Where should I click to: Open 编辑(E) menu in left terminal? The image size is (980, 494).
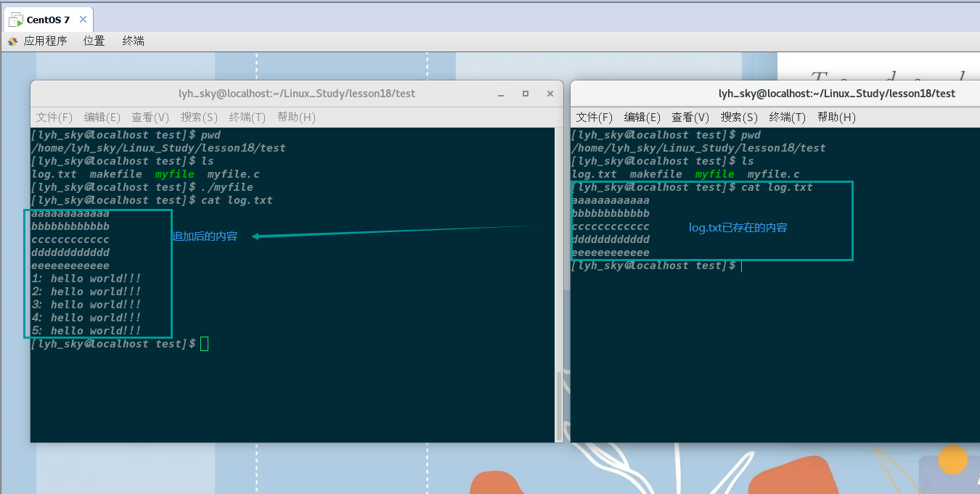click(102, 117)
